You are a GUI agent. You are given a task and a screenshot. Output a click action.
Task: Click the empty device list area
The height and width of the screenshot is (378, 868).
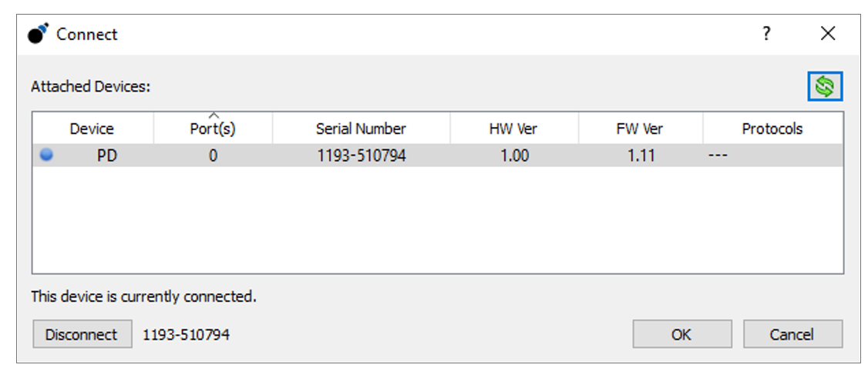(438, 219)
